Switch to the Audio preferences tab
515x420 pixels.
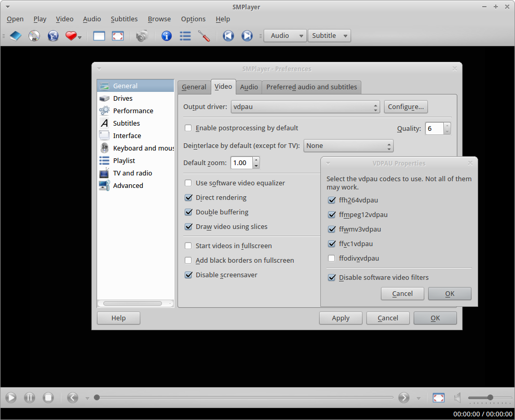pyautogui.click(x=249, y=87)
